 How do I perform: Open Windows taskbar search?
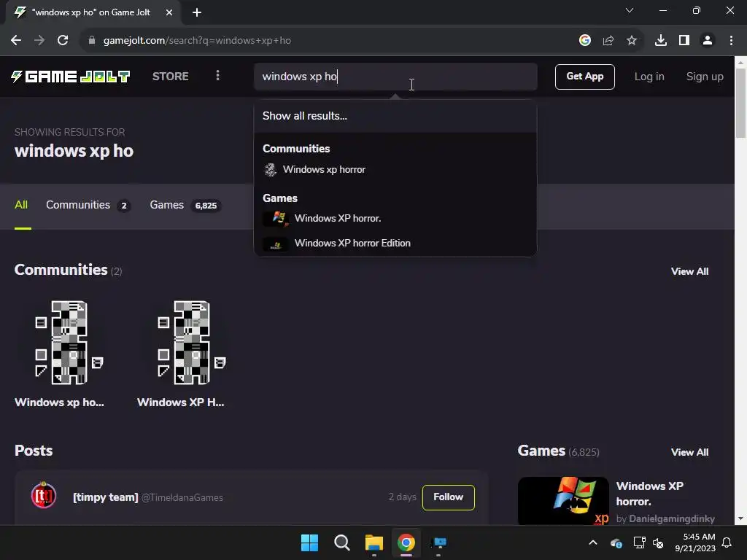(x=342, y=542)
